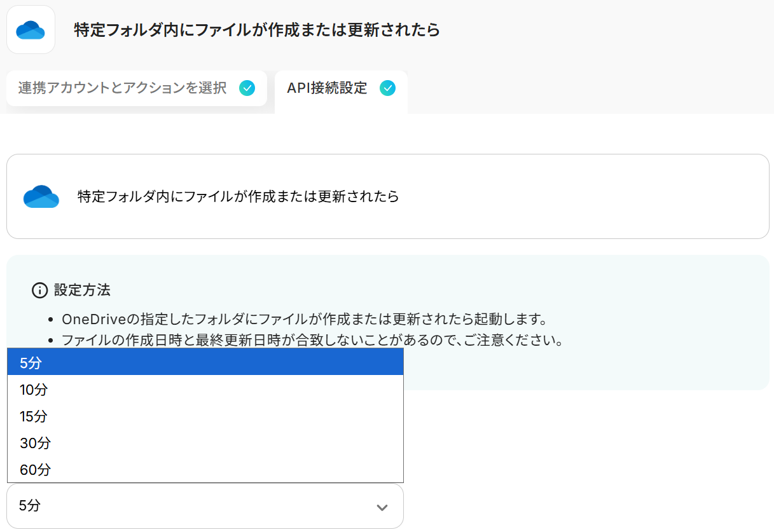Click the trigger name text inside the card
This screenshot has height=532, width=774.
tap(238, 196)
